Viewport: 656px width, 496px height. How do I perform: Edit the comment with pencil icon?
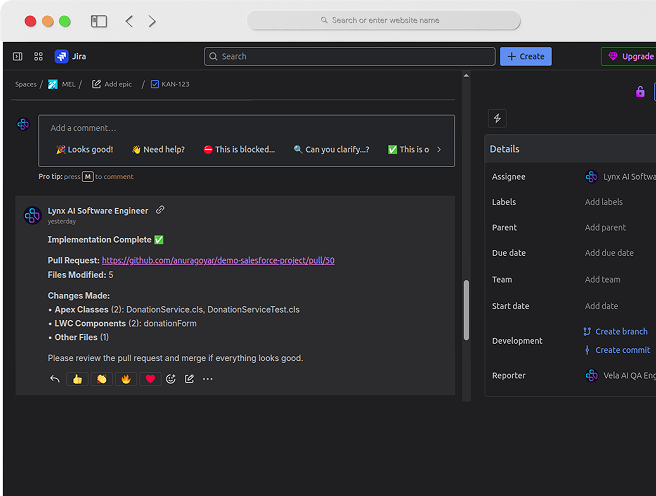[x=189, y=379]
